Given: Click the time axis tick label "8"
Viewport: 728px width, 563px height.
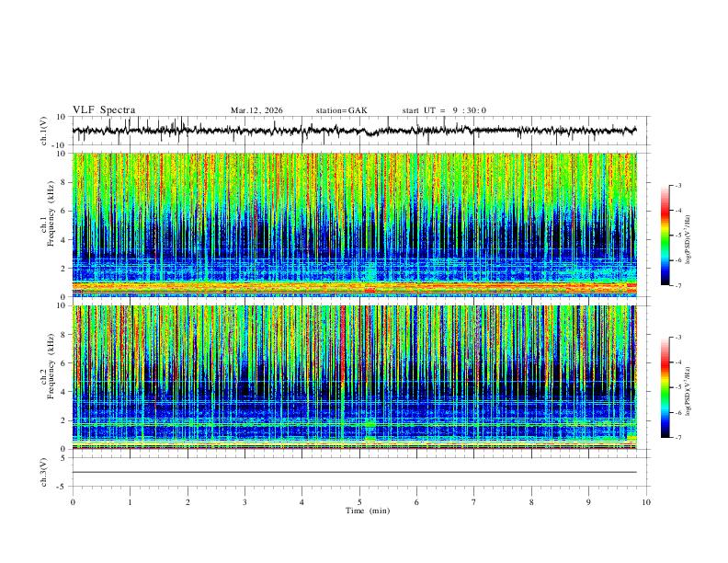Looking at the screenshot, I should click(531, 501).
